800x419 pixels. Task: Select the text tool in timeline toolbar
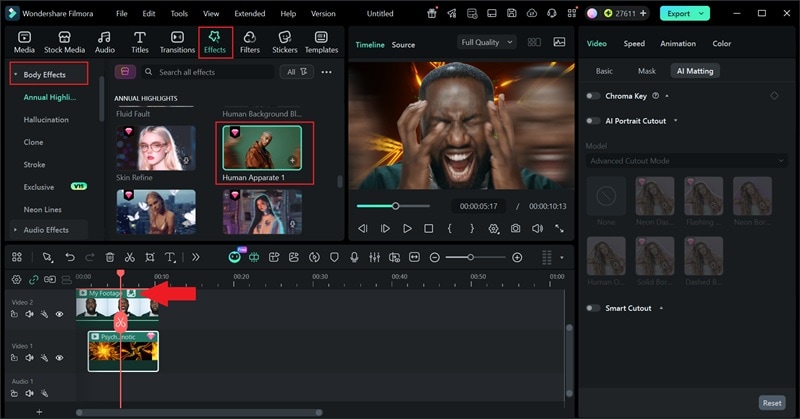[170, 257]
